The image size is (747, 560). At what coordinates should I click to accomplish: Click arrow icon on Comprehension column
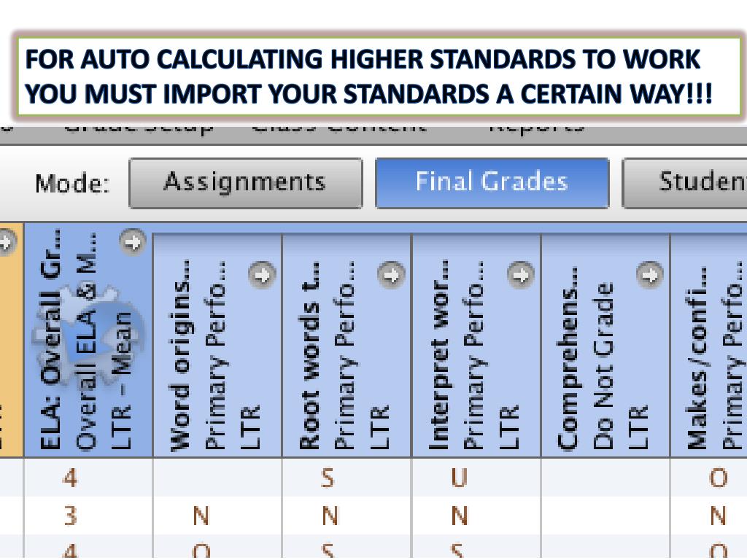click(x=650, y=275)
